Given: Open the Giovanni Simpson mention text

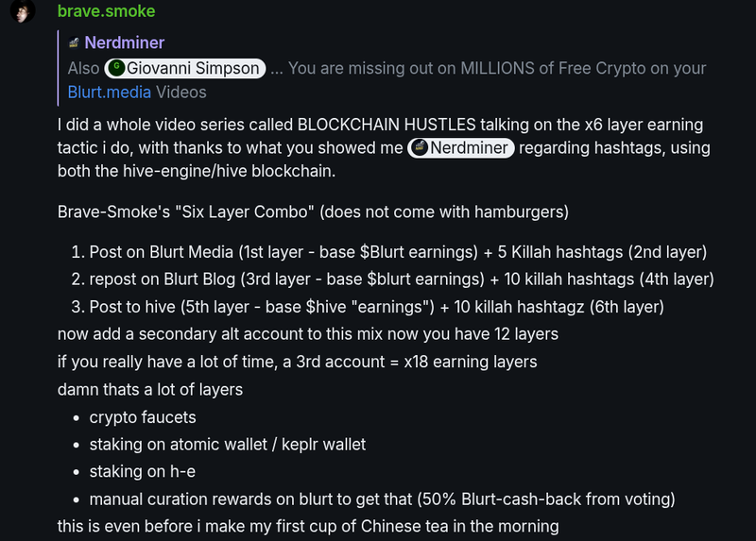Looking at the screenshot, I should [194, 68].
